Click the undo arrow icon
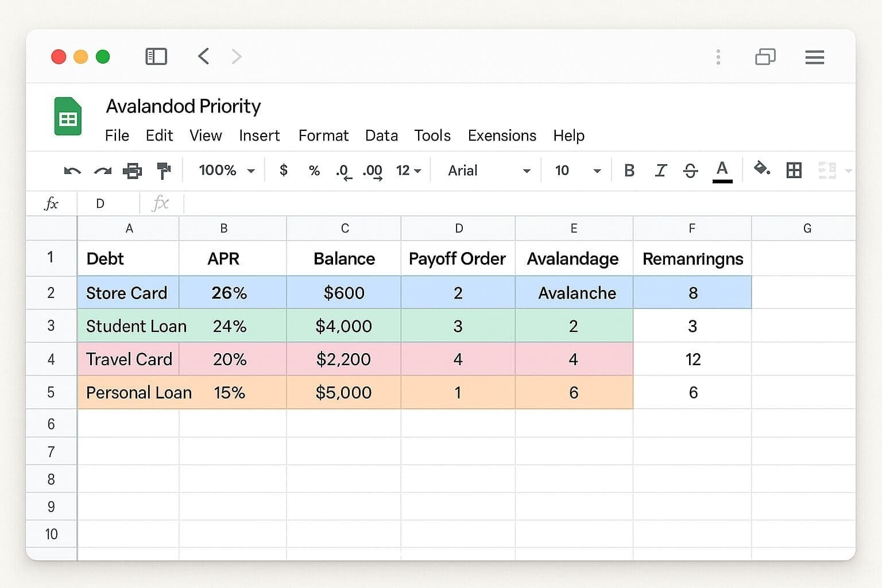The image size is (882, 588). (x=72, y=171)
